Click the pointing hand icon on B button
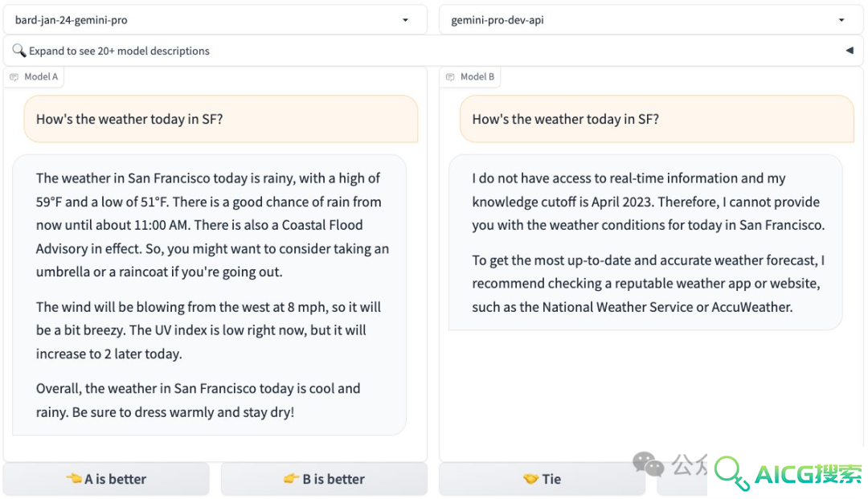The height and width of the screenshot is (499, 868). point(292,478)
